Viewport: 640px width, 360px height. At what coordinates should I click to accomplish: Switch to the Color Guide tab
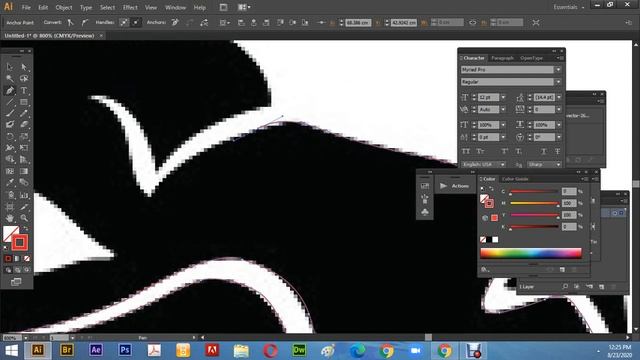click(x=515, y=179)
